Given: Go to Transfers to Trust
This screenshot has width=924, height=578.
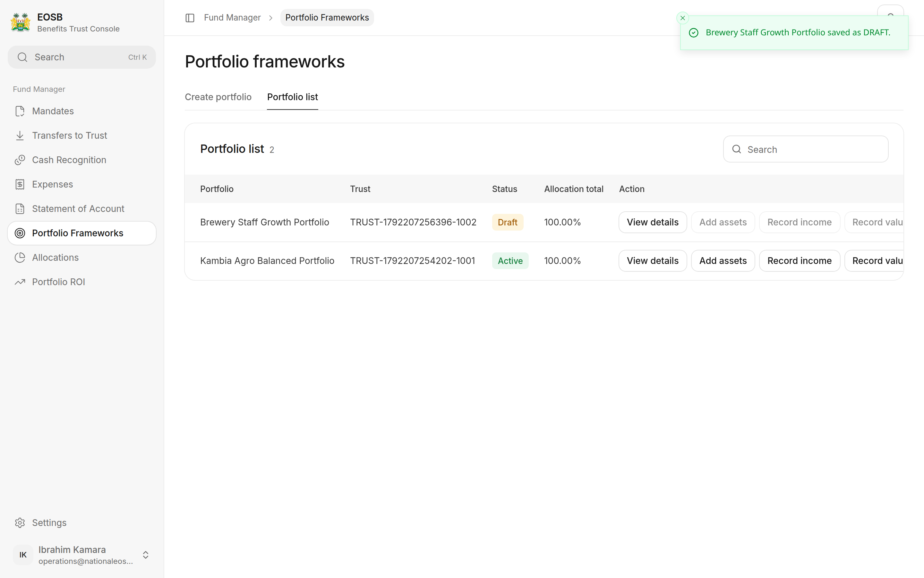Looking at the screenshot, I should coord(82,136).
